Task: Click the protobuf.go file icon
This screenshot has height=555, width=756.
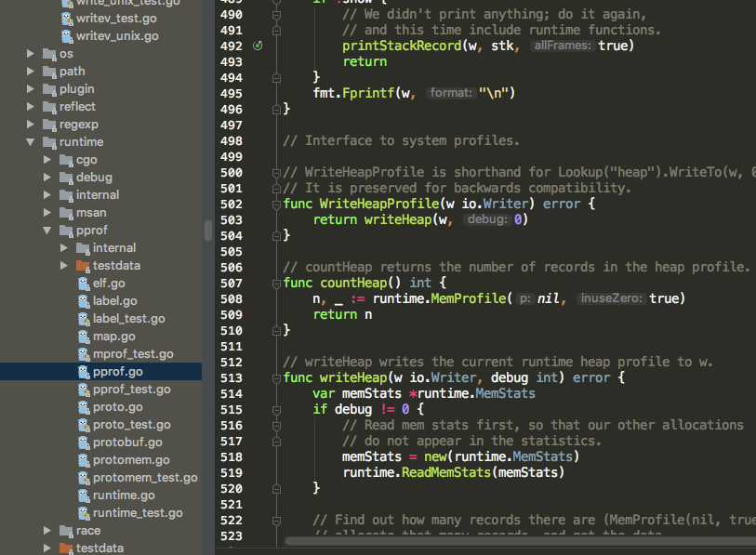Action: 84,443
